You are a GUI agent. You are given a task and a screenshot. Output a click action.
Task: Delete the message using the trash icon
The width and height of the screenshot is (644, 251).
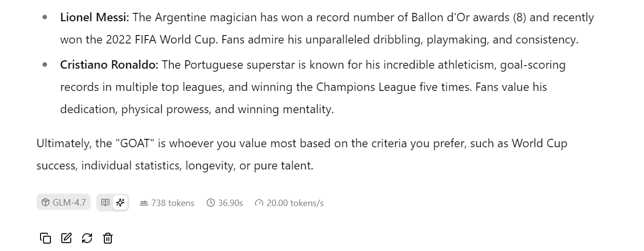click(x=108, y=238)
